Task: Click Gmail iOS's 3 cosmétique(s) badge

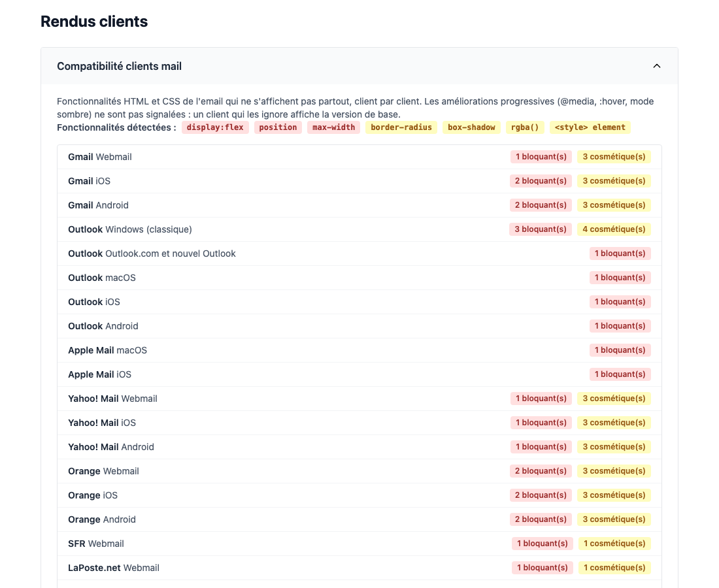Action: coord(614,181)
